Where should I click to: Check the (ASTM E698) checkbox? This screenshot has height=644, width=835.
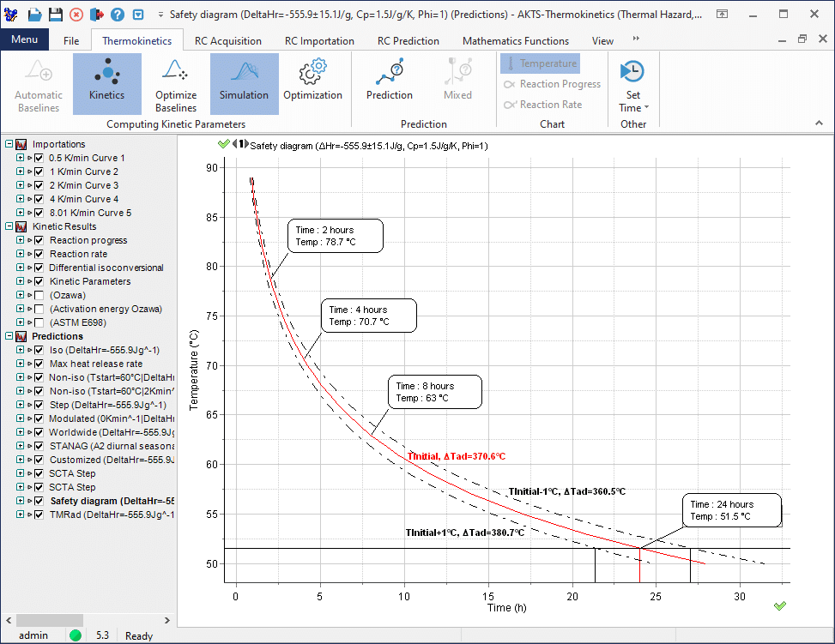pyautogui.click(x=39, y=322)
